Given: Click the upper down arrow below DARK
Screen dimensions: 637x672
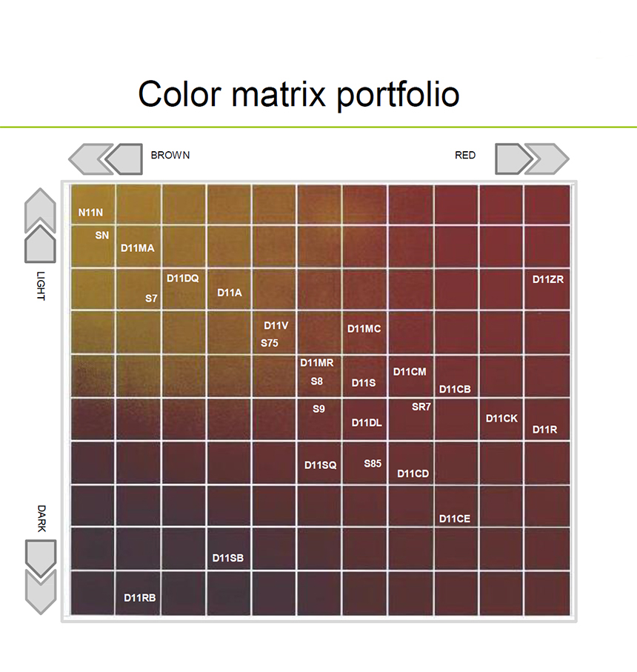Looking at the screenshot, I should pyautogui.click(x=41, y=559).
